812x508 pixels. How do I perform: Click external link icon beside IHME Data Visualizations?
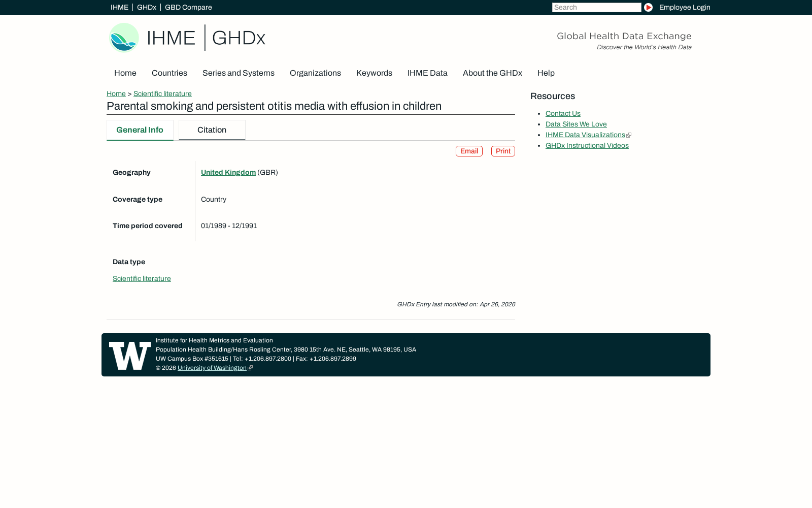tap(629, 135)
